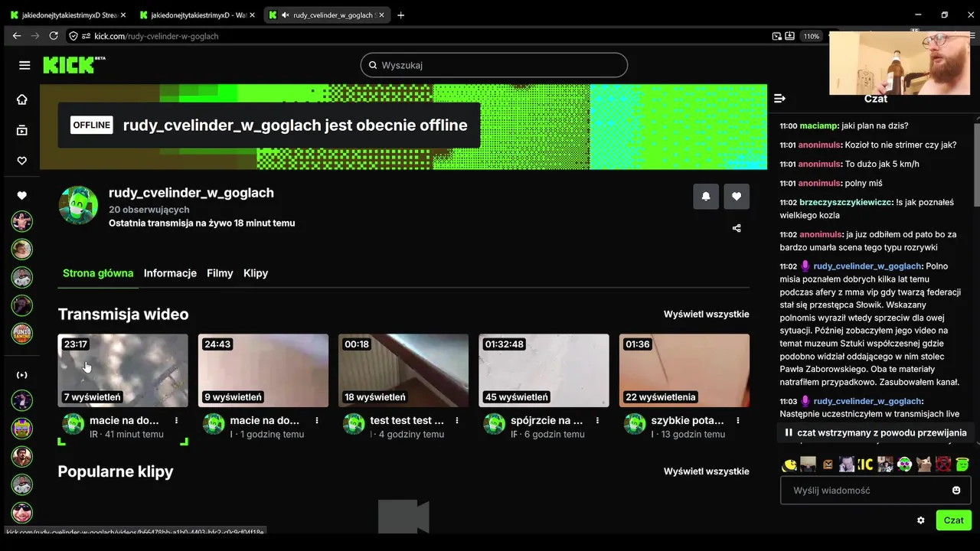Image resolution: width=980 pixels, height=551 pixels.
Task: Open the browser zoom 110% indicator
Action: pos(811,36)
